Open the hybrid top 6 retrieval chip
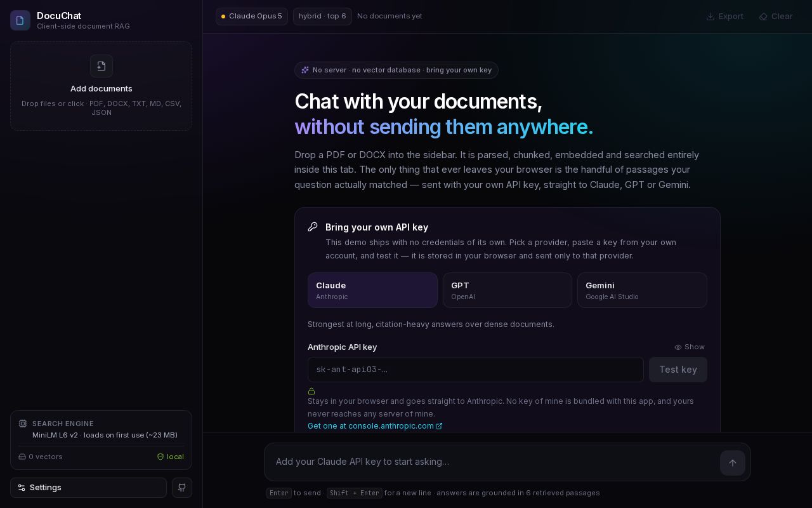The image size is (812, 508). [322, 17]
